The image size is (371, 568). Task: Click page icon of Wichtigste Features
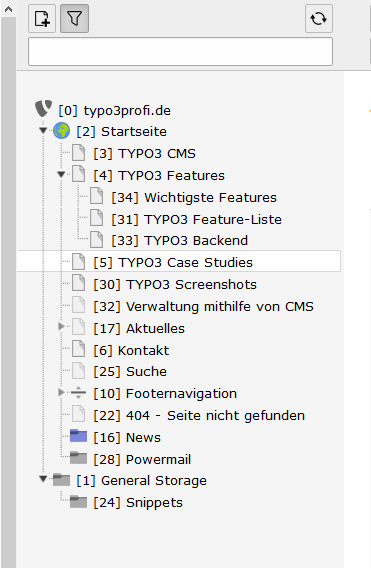click(96, 196)
